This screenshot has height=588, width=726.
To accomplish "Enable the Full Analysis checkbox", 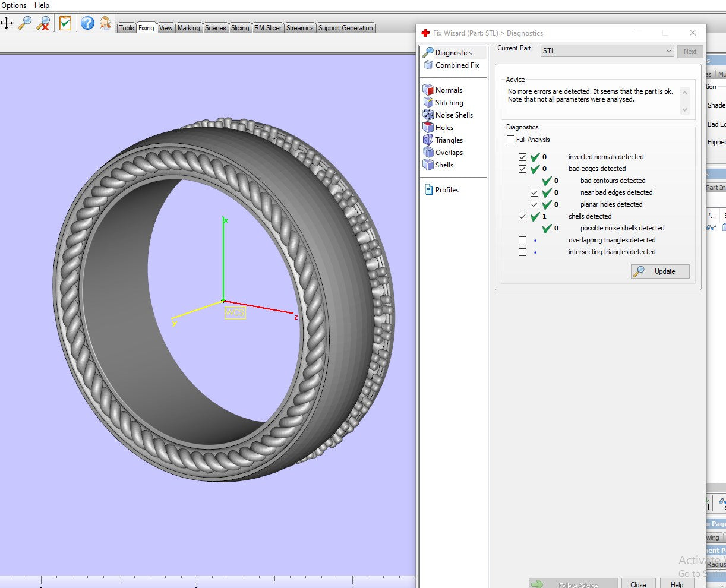I will click(x=511, y=140).
